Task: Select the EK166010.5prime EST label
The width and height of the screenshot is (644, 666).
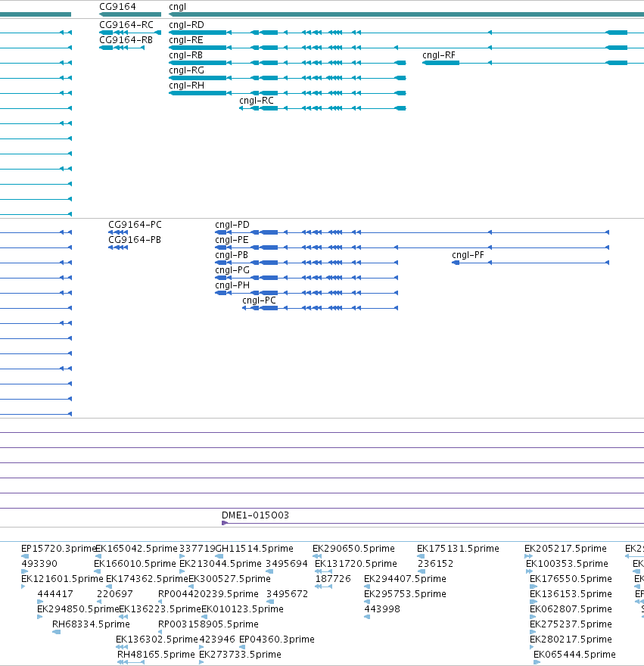Action: tap(135, 564)
